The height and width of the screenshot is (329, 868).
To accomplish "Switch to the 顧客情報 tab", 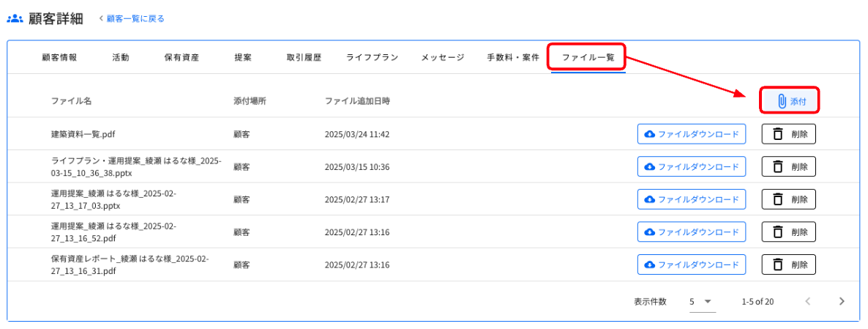I will 59,57.
